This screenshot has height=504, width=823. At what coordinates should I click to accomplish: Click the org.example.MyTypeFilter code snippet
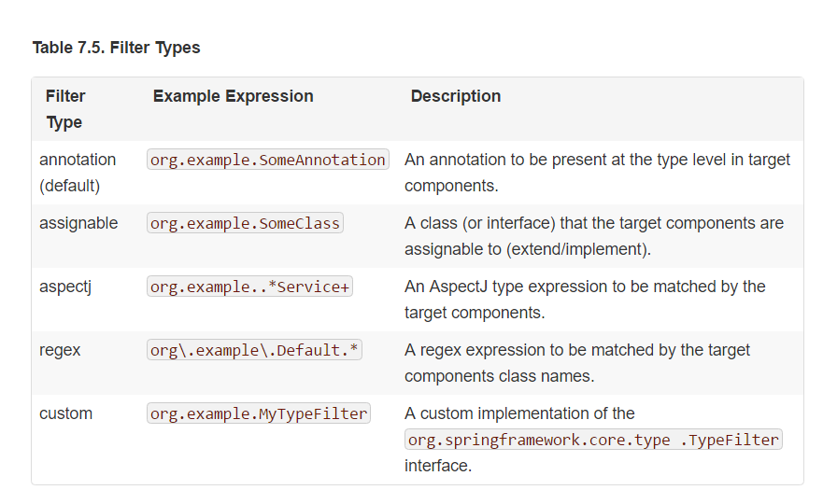259,413
